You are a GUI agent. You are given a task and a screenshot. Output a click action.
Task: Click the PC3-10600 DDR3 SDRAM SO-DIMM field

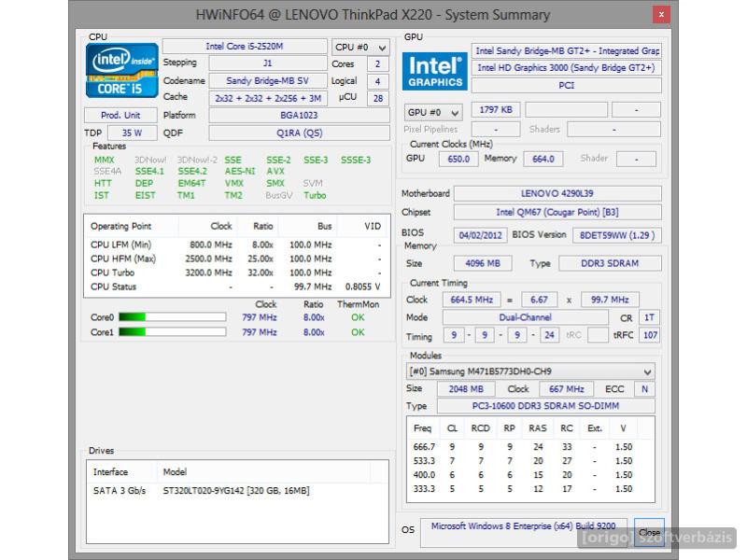coord(546,406)
